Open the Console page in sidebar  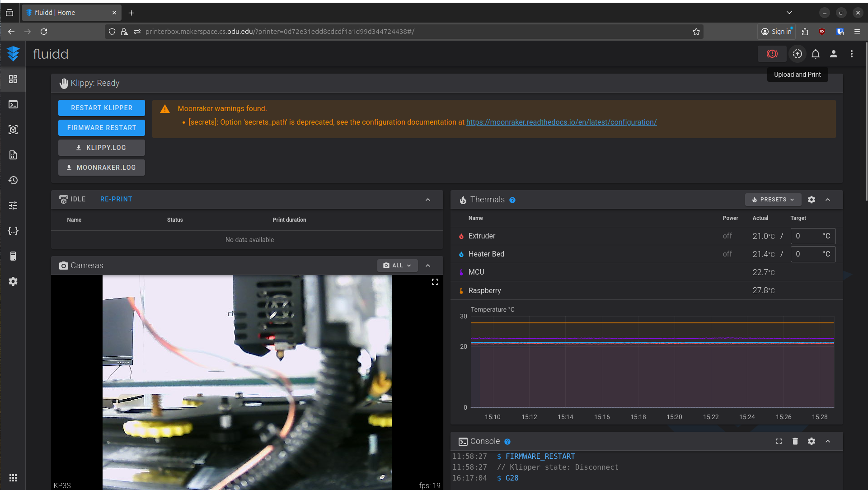coord(13,104)
